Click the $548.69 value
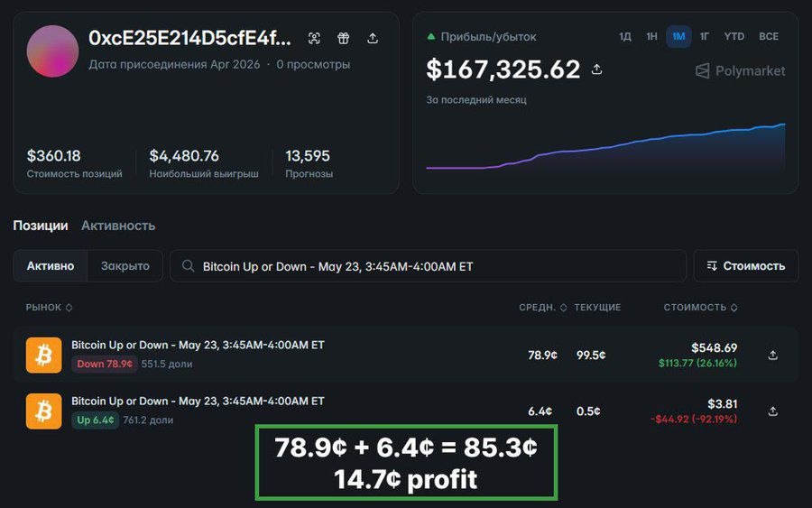 (714, 348)
